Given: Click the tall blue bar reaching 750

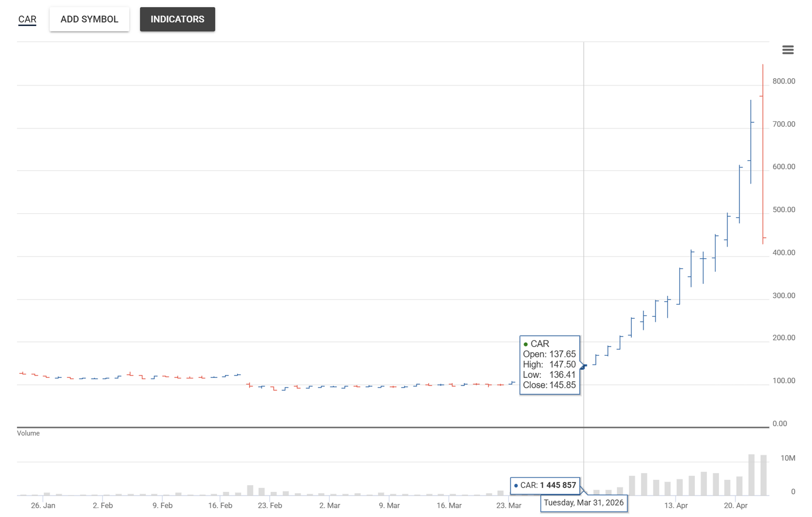Looking at the screenshot, I should click(x=751, y=141).
